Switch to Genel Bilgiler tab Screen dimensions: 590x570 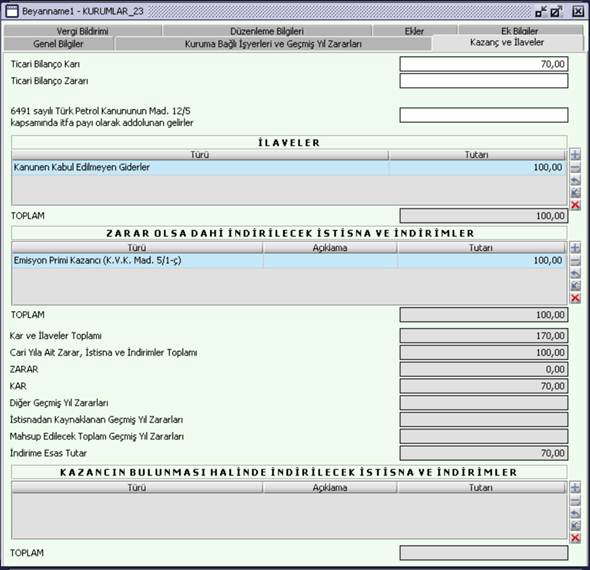point(58,44)
